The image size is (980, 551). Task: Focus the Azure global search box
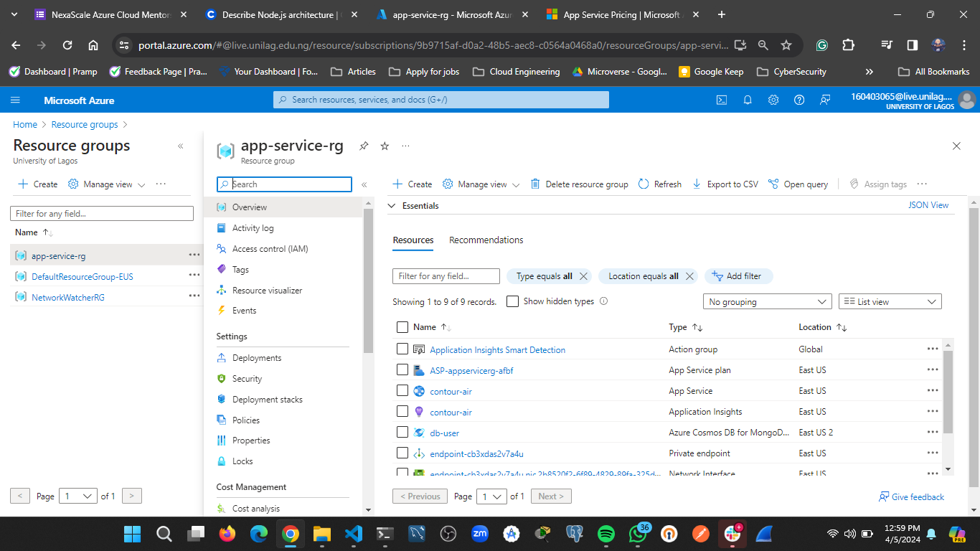pyautogui.click(x=441, y=100)
